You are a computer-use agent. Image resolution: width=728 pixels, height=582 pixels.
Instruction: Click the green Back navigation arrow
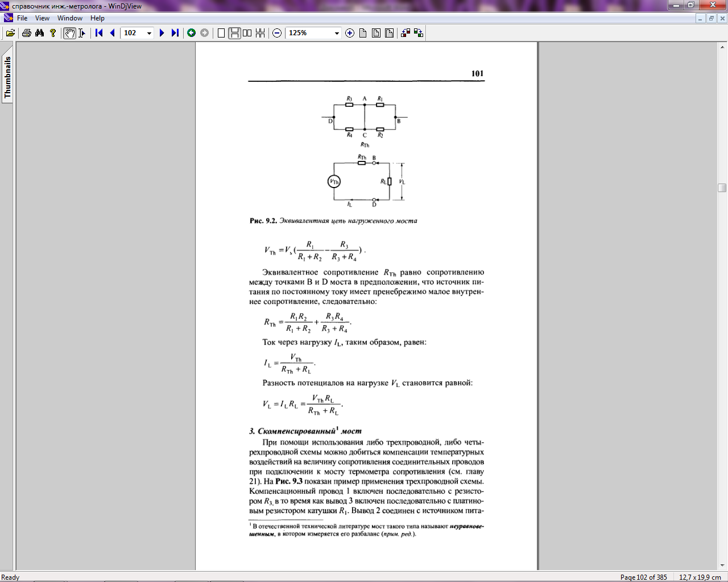tap(192, 33)
